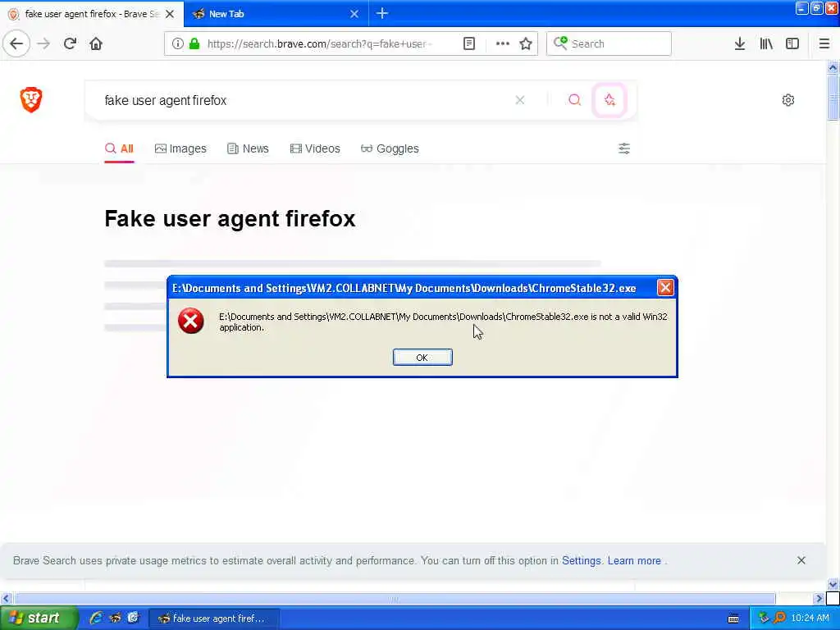Toggle the sidebar view icon

[x=792, y=43]
